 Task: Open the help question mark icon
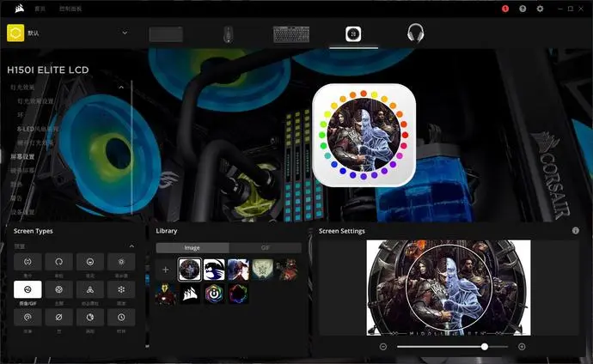[x=523, y=9]
